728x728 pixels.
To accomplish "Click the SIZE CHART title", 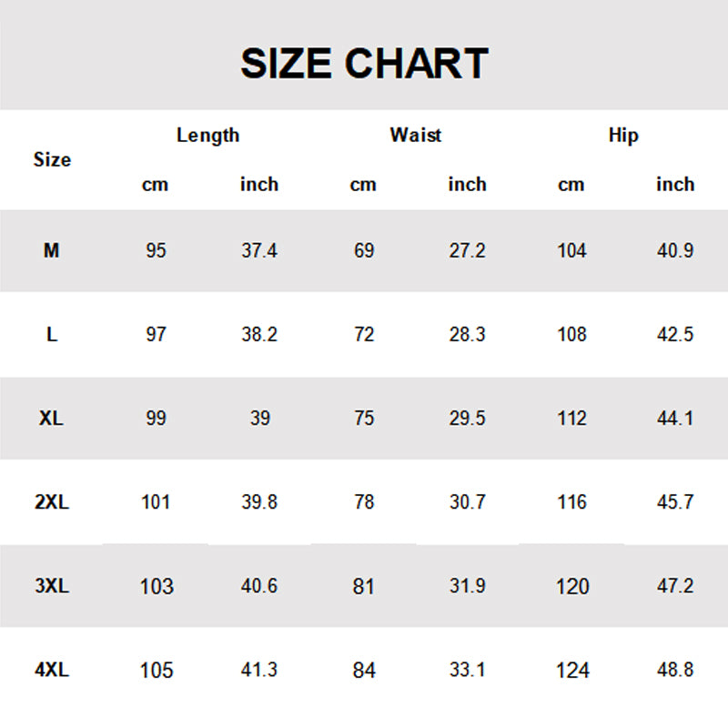I will tap(364, 64).
